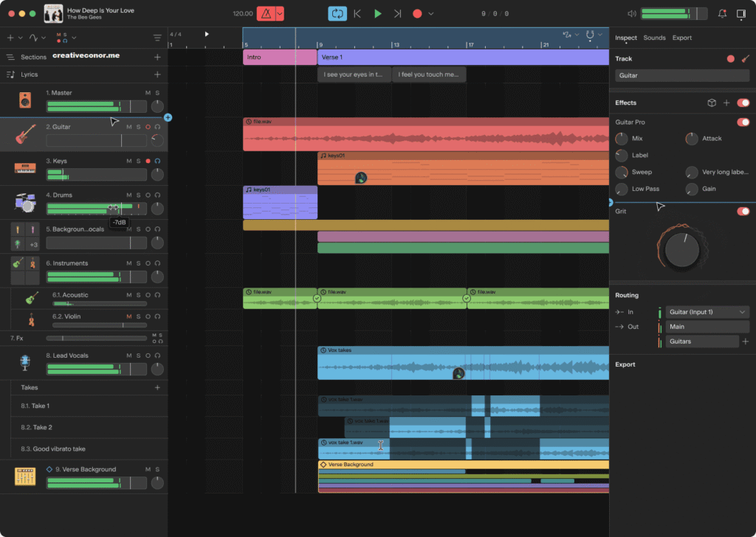The image size is (756, 537).
Task: Solo the Lead Vocals track
Action: point(138,356)
